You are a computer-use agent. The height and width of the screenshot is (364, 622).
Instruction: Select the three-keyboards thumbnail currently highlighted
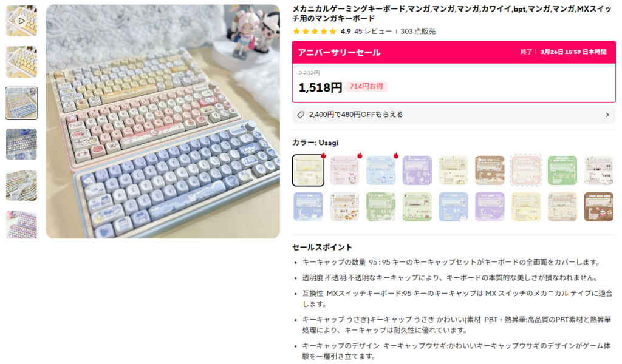(x=21, y=103)
